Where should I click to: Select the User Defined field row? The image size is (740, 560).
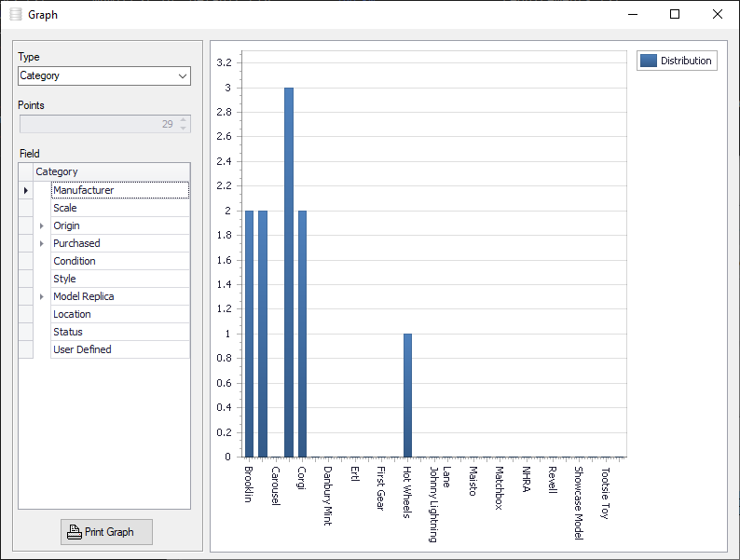pos(120,349)
